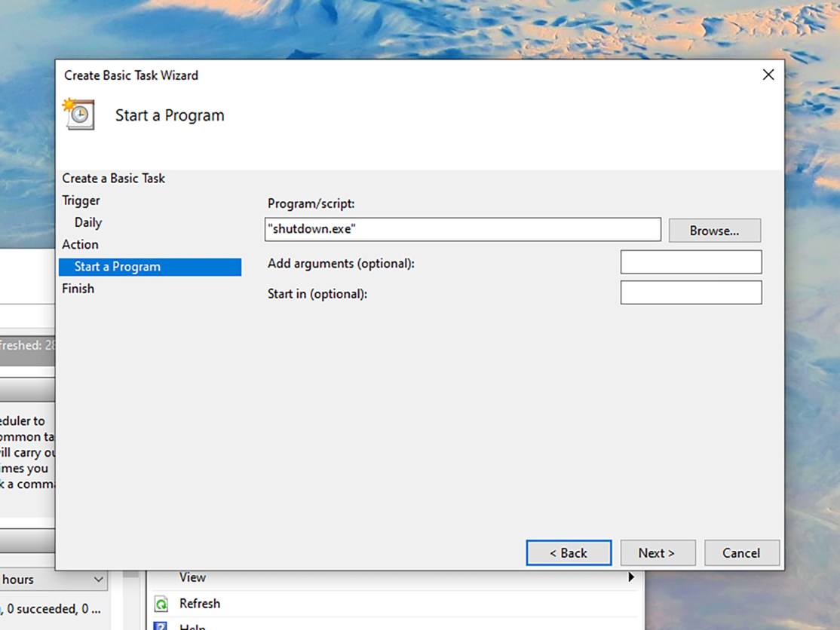The height and width of the screenshot is (630, 840).
Task: Expand the View submenu arrow
Action: pyautogui.click(x=632, y=577)
